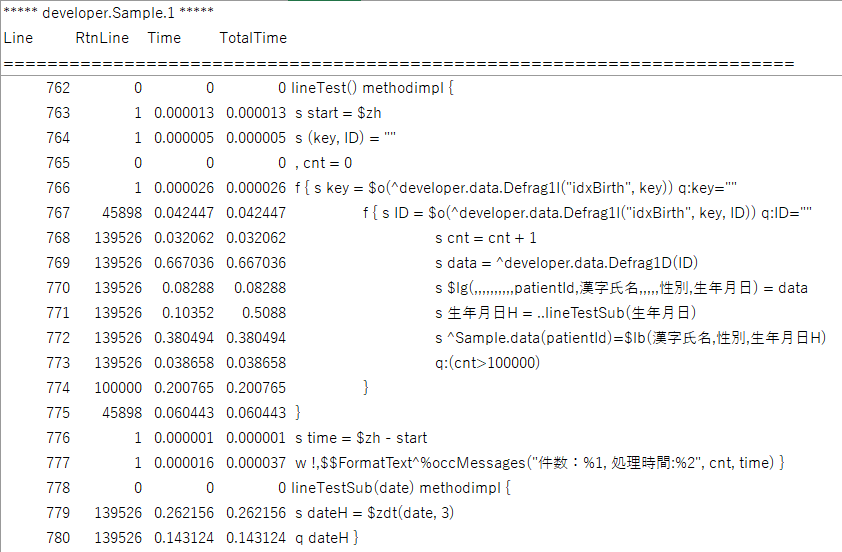Image resolution: width=842 pixels, height=552 pixels.
Task: Select the 0.000037 TotalTime value
Action: pyautogui.click(x=256, y=463)
